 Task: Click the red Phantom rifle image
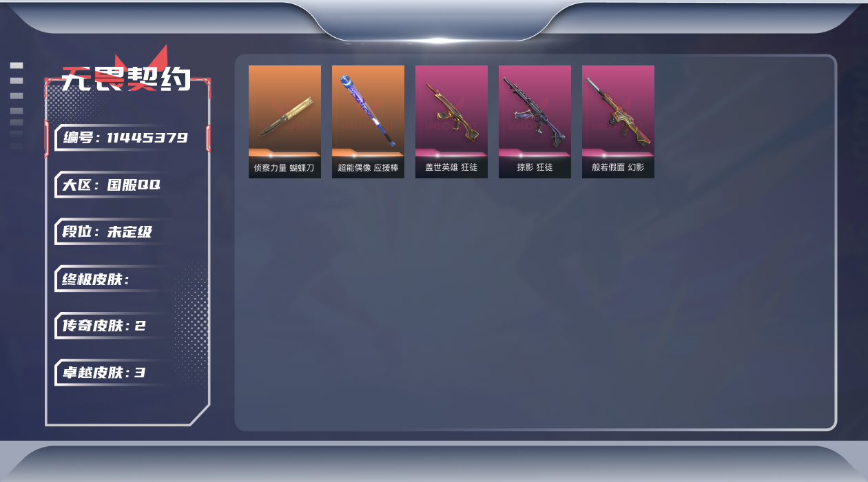[x=618, y=112]
